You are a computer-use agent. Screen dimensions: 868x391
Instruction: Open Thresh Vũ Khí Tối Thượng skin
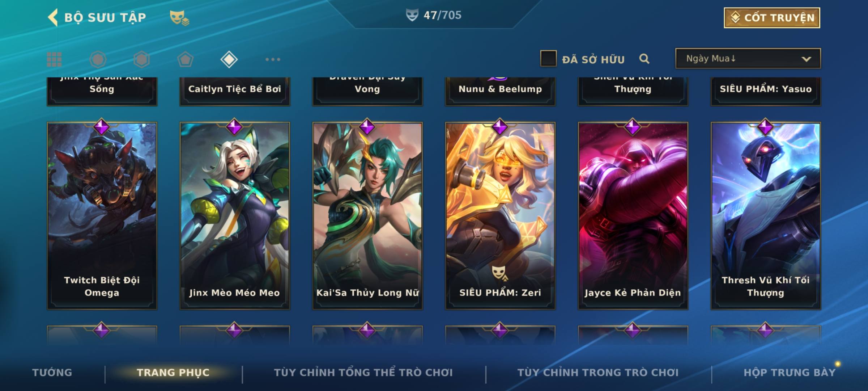point(766,216)
